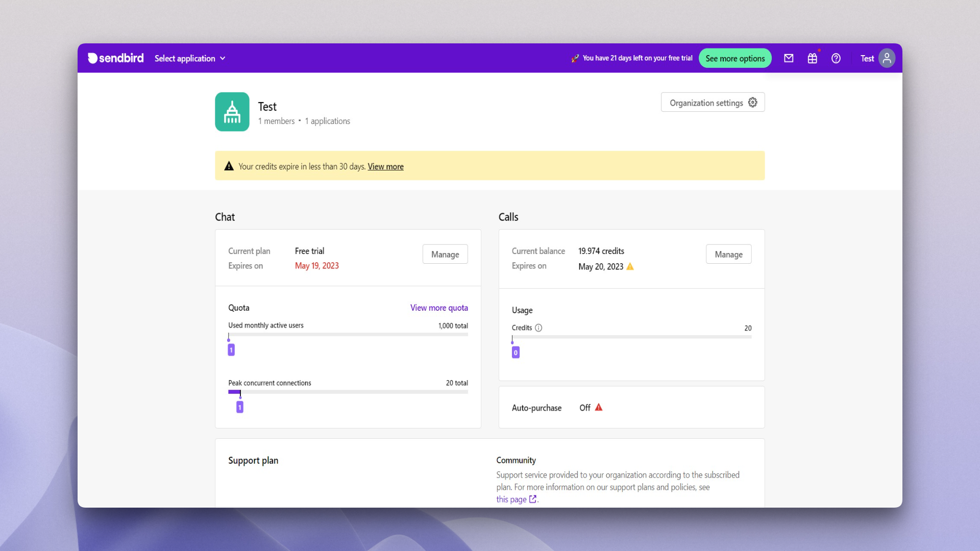980x551 pixels.
Task: Click the Sendbird logo
Action: point(115,58)
